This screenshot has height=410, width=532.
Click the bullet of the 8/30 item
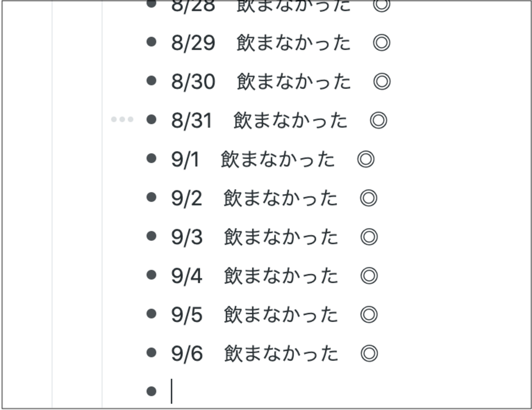pyautogui.click(x=151, y=81)
